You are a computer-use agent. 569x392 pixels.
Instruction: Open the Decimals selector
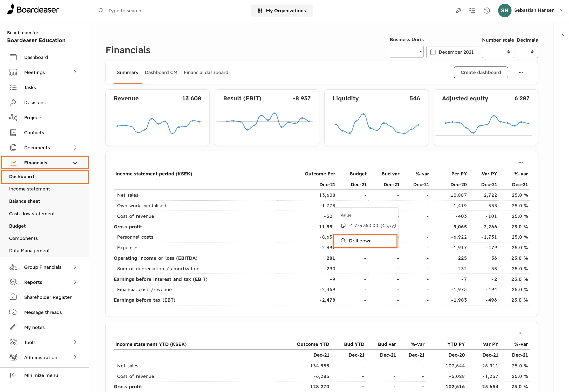pyautogui.click(x=527, y=52)
